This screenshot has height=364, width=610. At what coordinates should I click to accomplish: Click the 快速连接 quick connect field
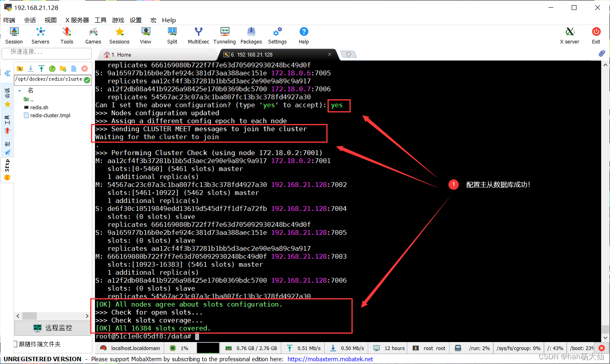coord(47,53)
